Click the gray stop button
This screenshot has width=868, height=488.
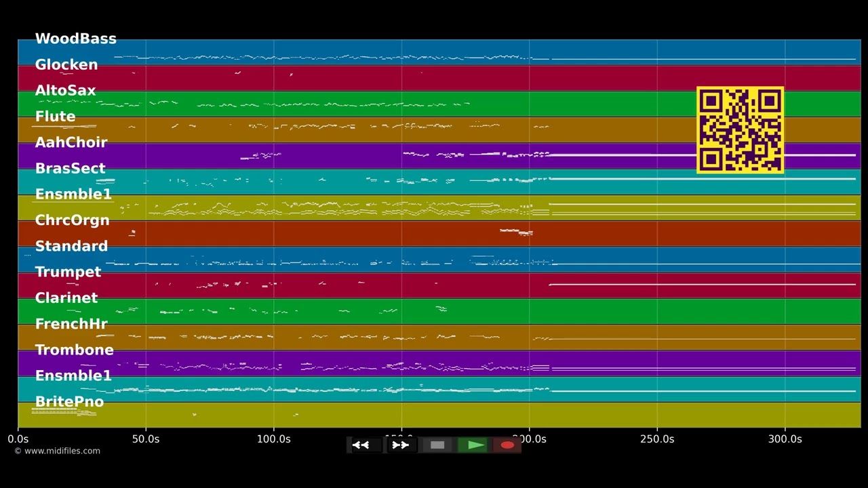point(437,445)
